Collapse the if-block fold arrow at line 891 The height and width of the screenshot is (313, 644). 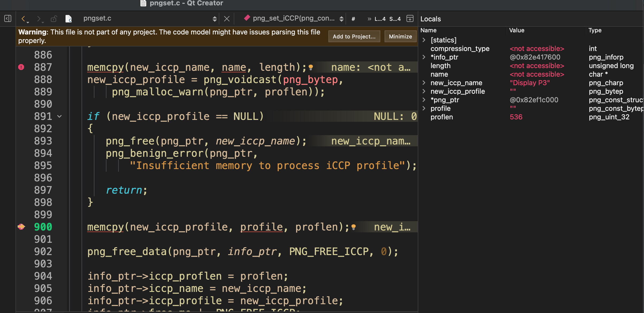(60, 116)
